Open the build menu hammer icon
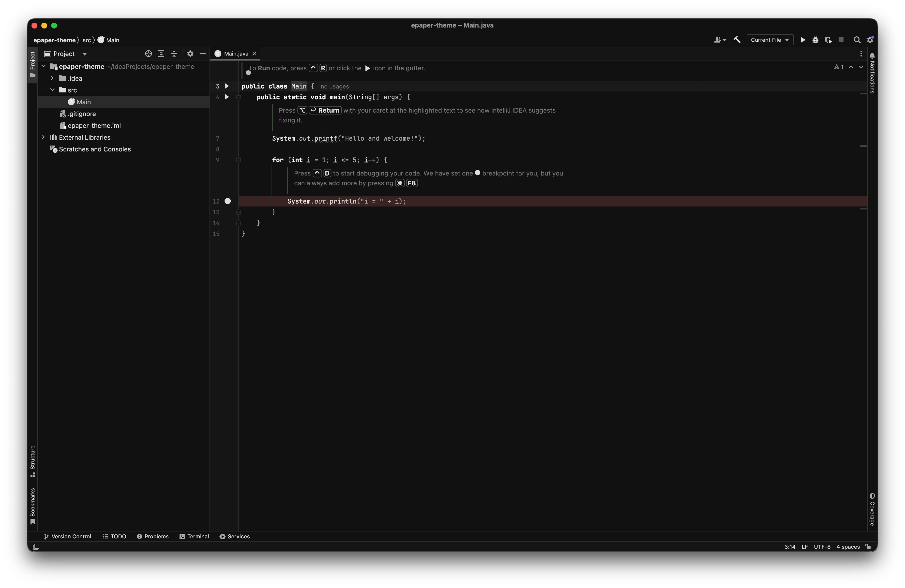Viewport: 905px width, 588px height. [x=737, y=40]
